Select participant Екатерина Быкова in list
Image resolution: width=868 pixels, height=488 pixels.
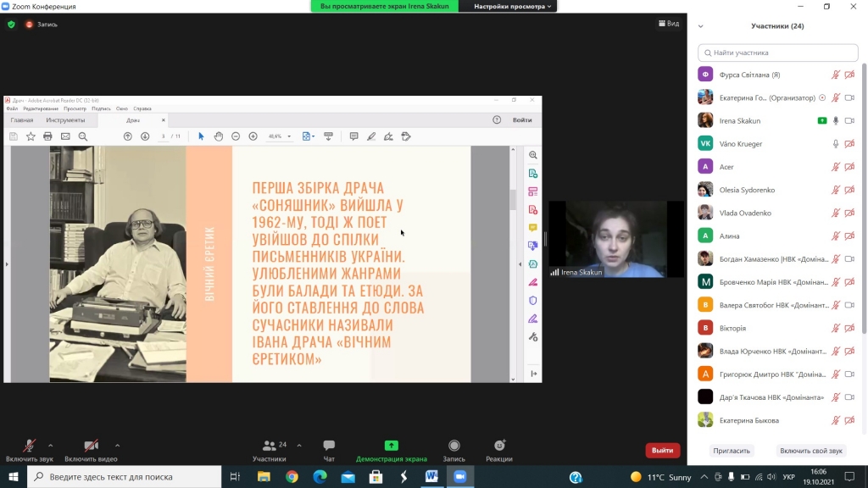[x=777, y=420]
